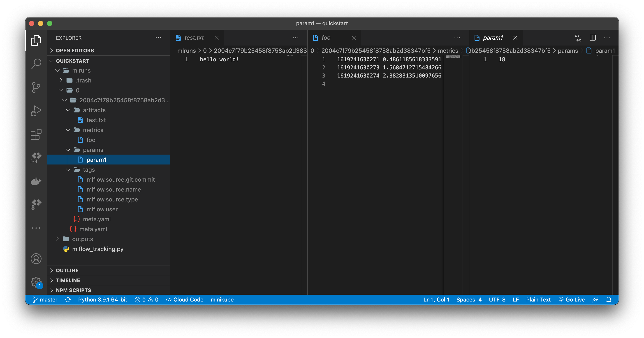The image size is (644, 338).
Task: Switch to the foo editor tab
Action: tap(326, 38)
